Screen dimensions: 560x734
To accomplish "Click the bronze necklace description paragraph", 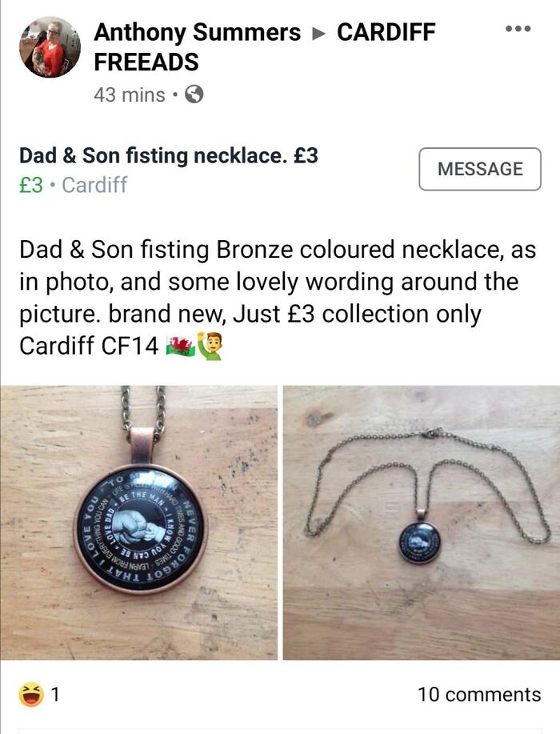I will [x=278, y=299].
